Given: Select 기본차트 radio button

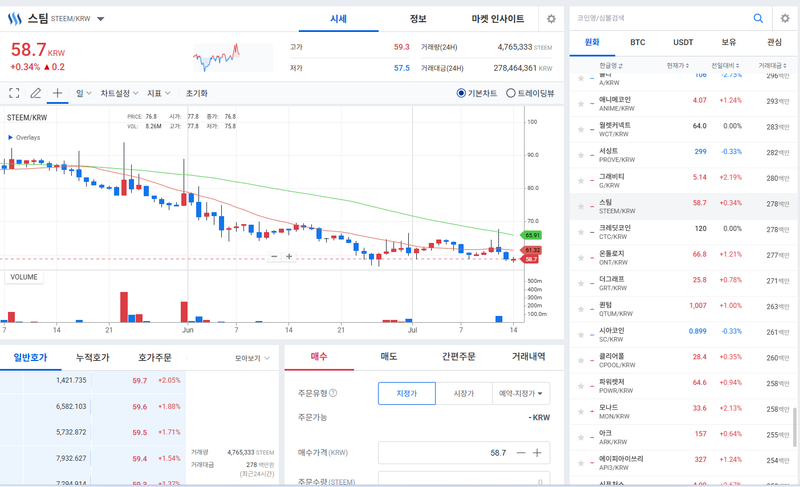Looking at the screenshot, I should [x=461, y=93].
